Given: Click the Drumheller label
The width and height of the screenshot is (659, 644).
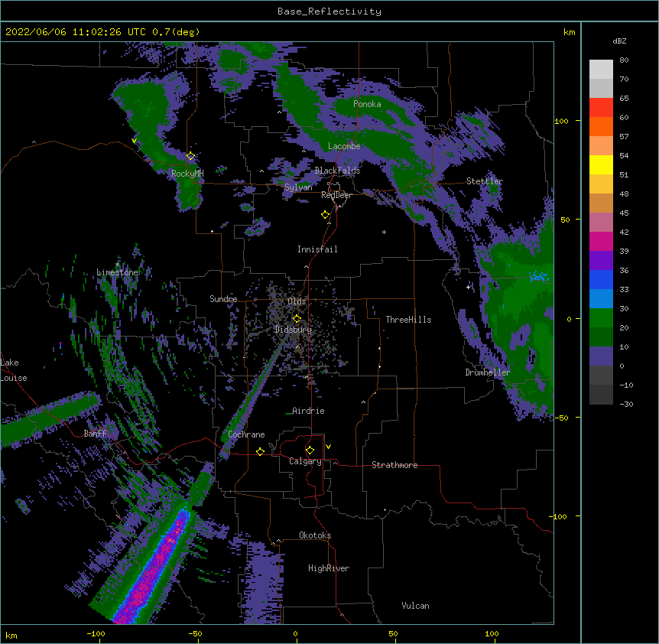Looking at the screenshot, I should coord(488,372).
